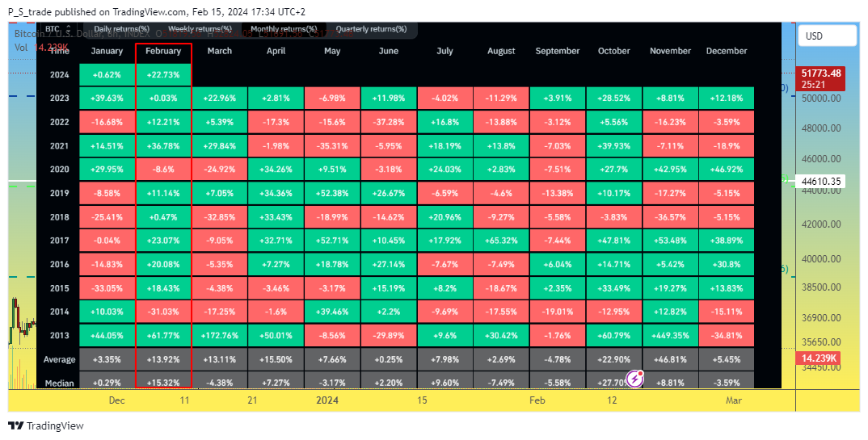This screenshot has width=868, height=440.
Task: Click the 50000.00 price scale label
Action: pyautogui.click(x=820, y=98)
